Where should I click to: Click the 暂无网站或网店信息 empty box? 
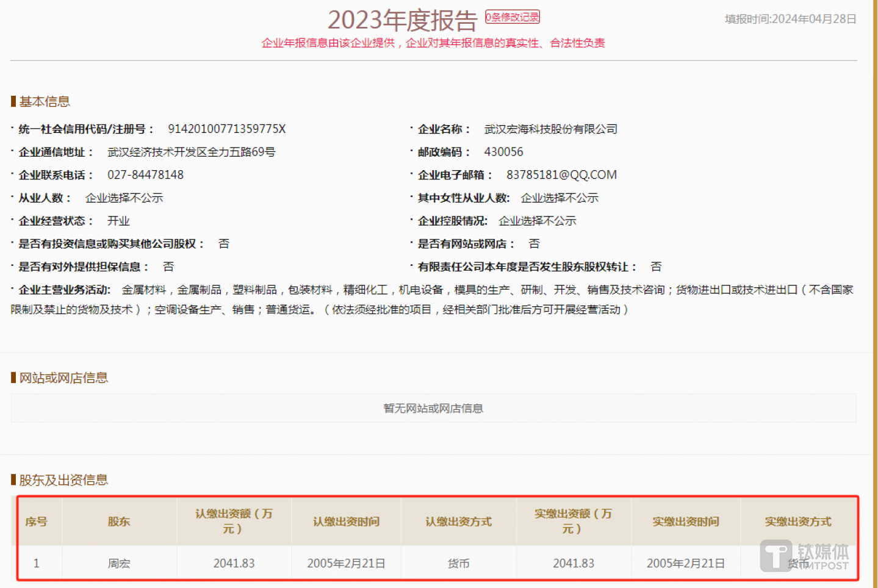pos(433,408)
